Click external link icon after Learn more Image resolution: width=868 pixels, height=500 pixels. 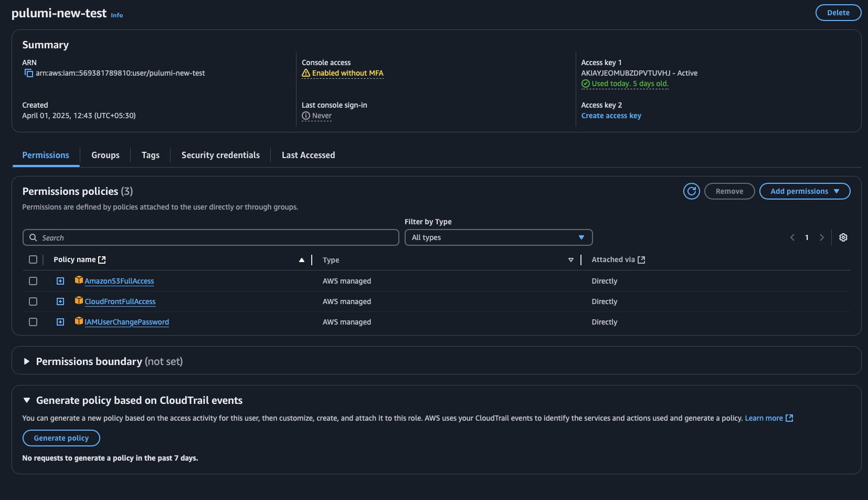pyautogui.click(x=789, y=418)
